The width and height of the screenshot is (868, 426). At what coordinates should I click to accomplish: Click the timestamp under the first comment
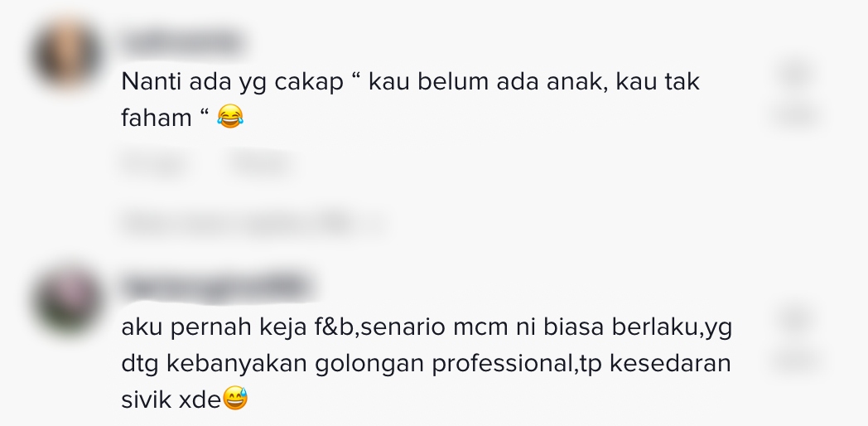tap(156, 164)
